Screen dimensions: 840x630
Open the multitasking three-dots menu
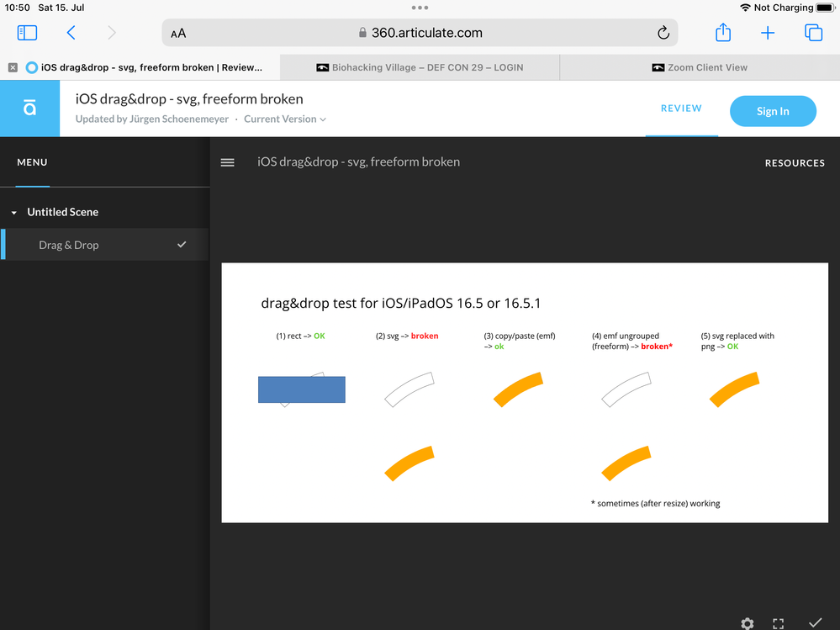pyautogui.click(x=420, y=8)
